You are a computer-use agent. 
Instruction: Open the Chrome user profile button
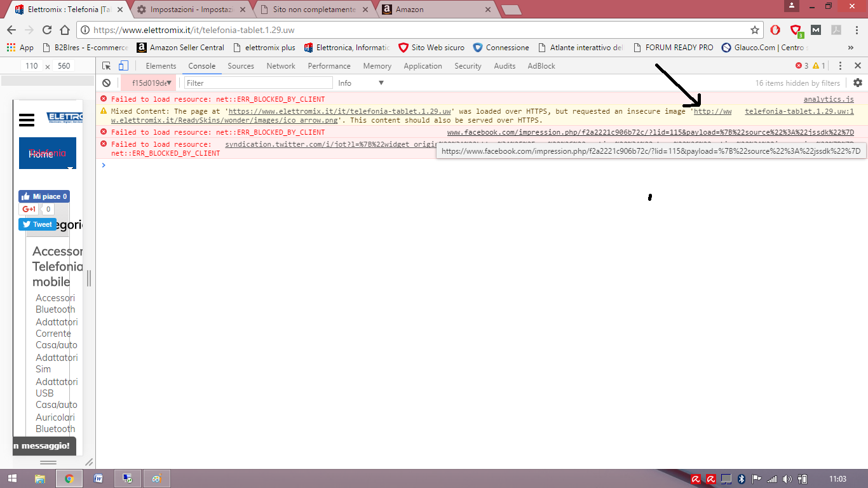[x=791, y=6]
